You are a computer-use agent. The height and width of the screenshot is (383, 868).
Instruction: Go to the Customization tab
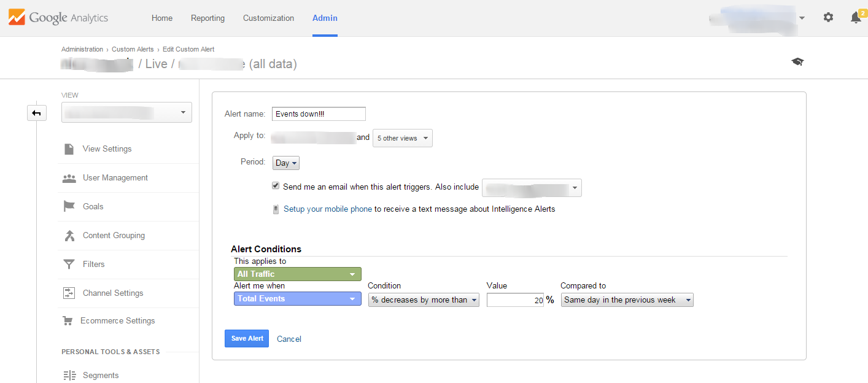point(268,18)
